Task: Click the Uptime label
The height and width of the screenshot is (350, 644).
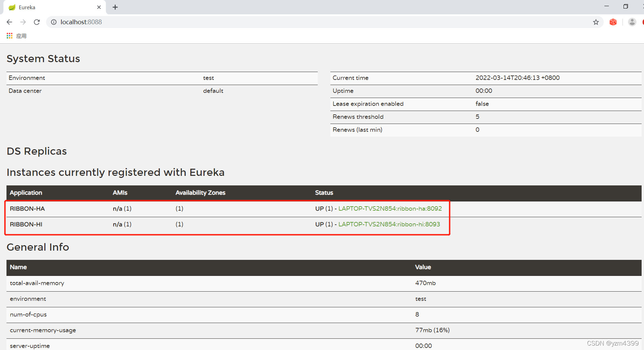Action: coord(343,91)
